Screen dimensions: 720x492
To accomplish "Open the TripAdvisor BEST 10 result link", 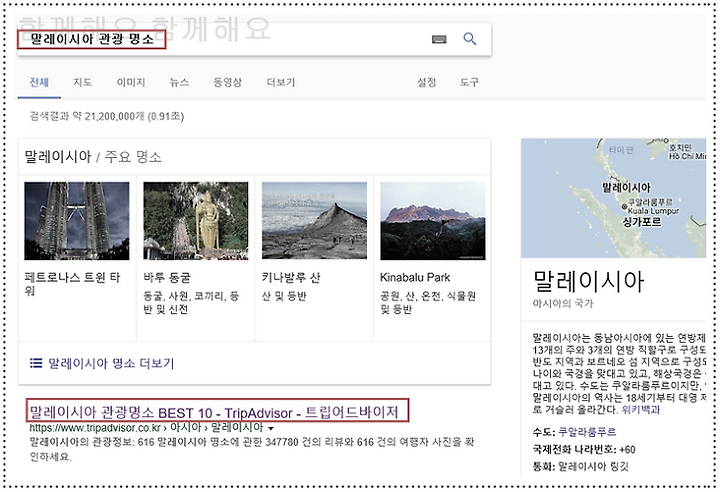I will (x=214, y=412).
